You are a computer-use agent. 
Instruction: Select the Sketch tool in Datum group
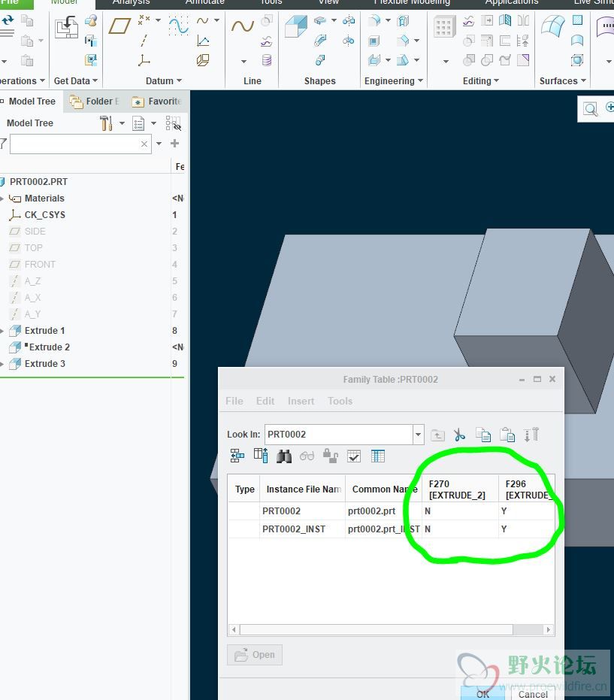tap(178, 26)
